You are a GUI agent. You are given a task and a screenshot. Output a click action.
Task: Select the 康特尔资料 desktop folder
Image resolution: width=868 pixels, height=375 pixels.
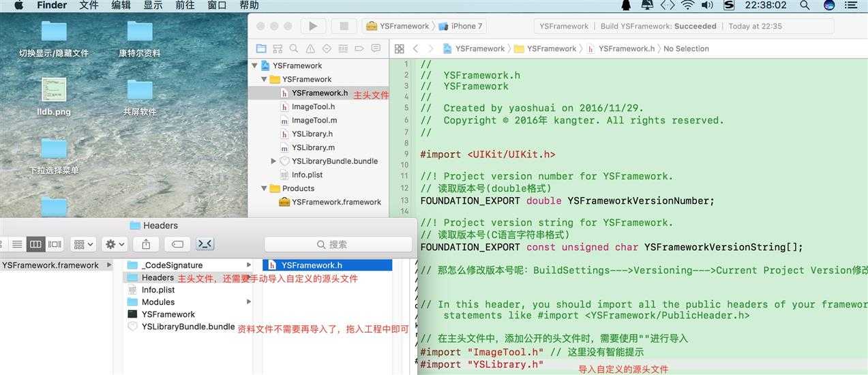point(140,38)
